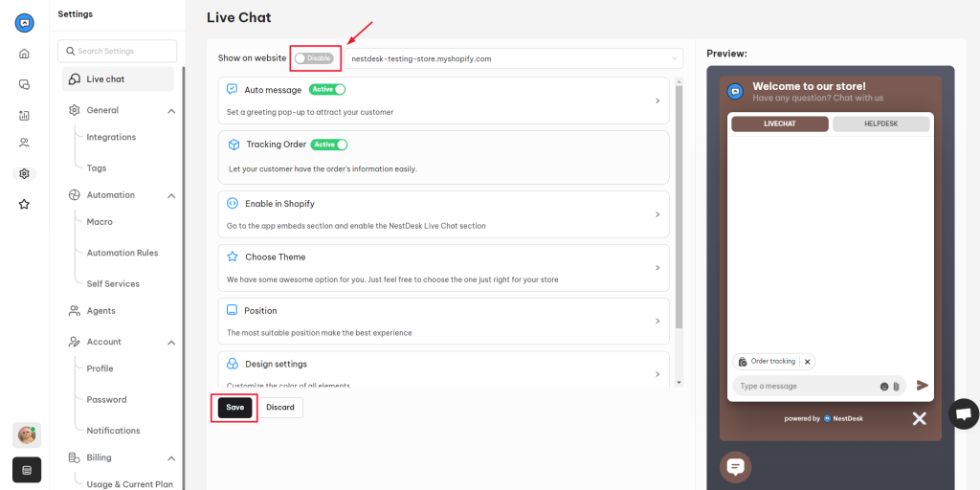Click the Design settings color icon
This screenshot has width=980, height=490.
pos(232,364)
